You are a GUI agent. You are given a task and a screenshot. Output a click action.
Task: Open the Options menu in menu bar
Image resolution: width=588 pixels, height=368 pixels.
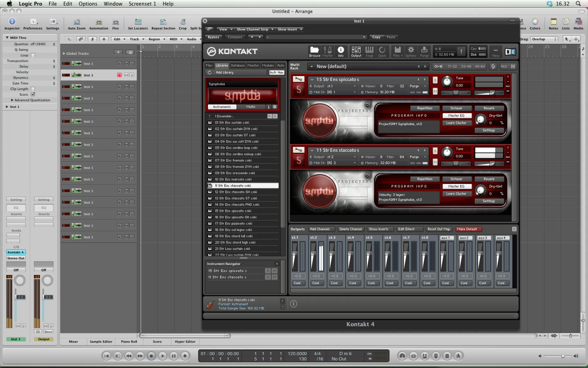click(x=88, y=4)
